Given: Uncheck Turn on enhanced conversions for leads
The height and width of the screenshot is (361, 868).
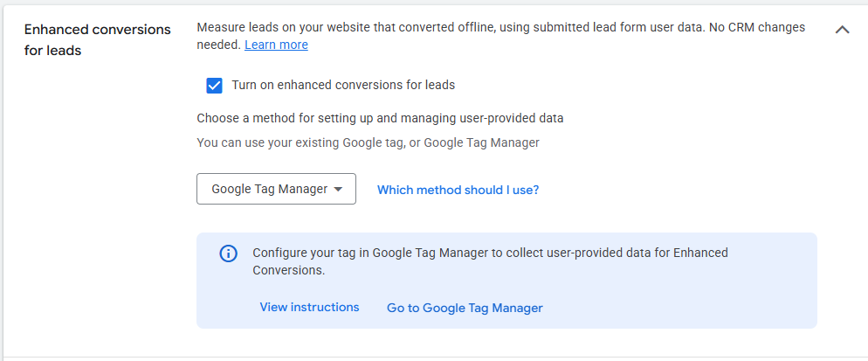Looking at the screenshot, I should point(214,86).
